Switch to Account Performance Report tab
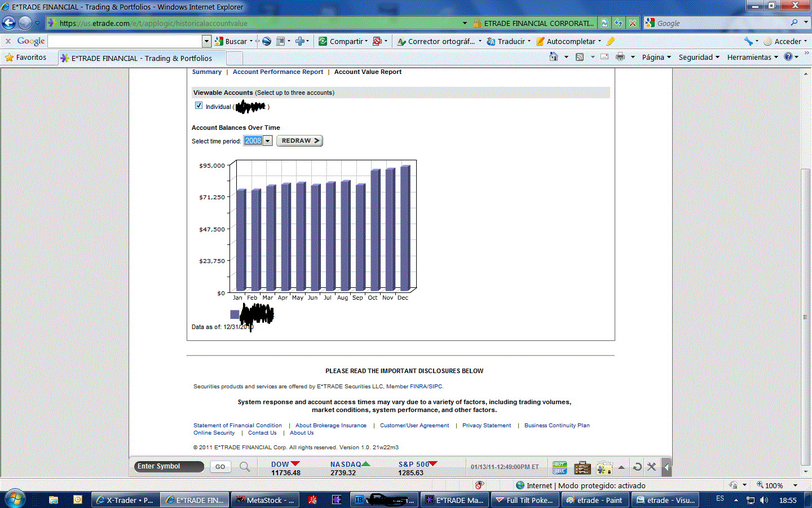 [x=277, y=72]
